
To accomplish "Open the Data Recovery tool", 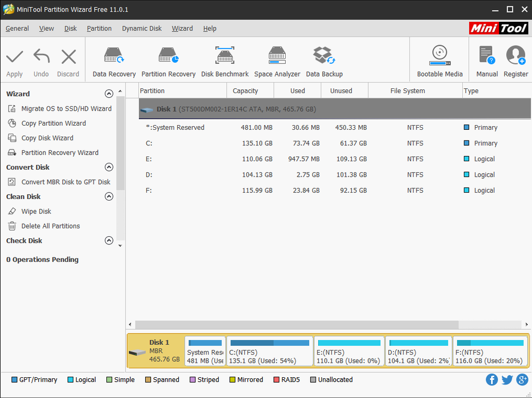I will pos(114,61).
